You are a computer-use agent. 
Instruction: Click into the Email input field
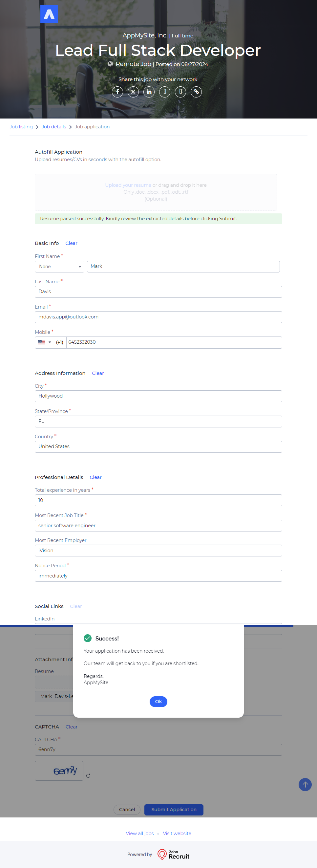point(158,317)
